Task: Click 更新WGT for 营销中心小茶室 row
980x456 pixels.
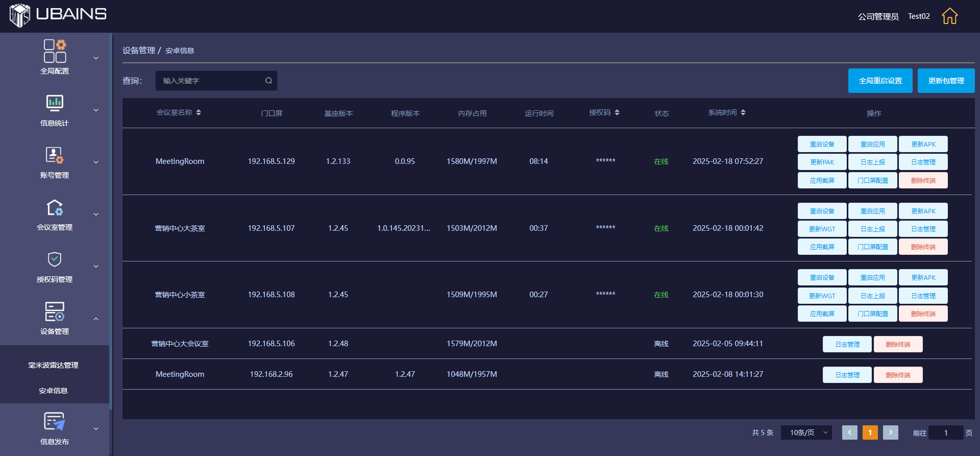Action: pos(822,296)
